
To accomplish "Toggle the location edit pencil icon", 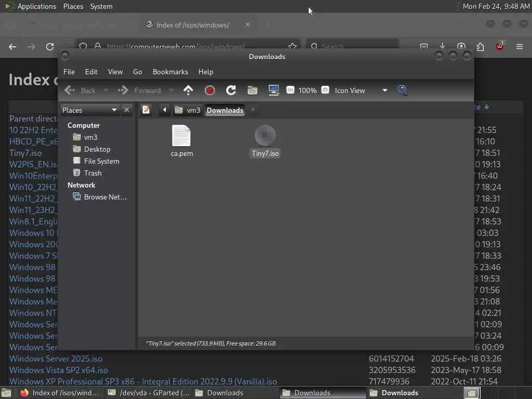I will (x=146, y=110).
